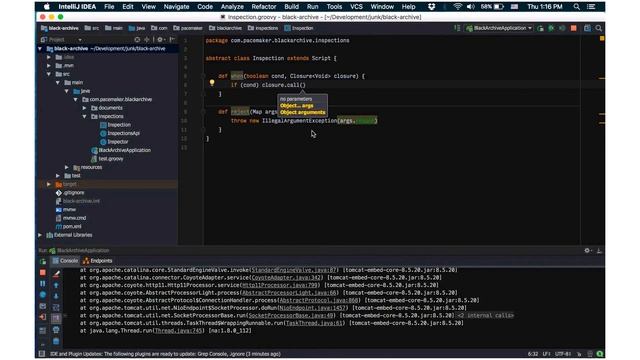Expand External Libraries node
The width and height of the screenshot is (640, 360).
(x=40, y=235)
